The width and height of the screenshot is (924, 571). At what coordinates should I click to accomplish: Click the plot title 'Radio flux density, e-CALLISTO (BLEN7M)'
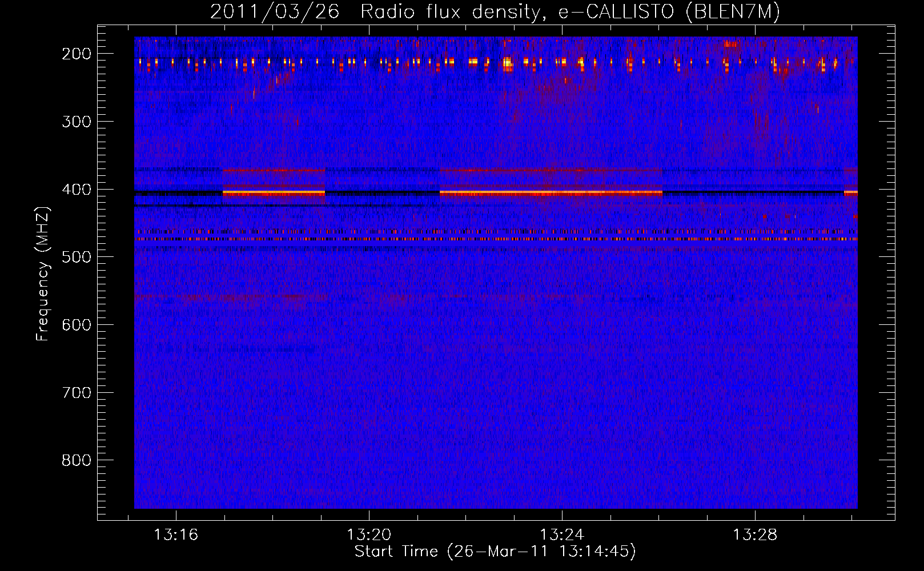tap(570, 11)
